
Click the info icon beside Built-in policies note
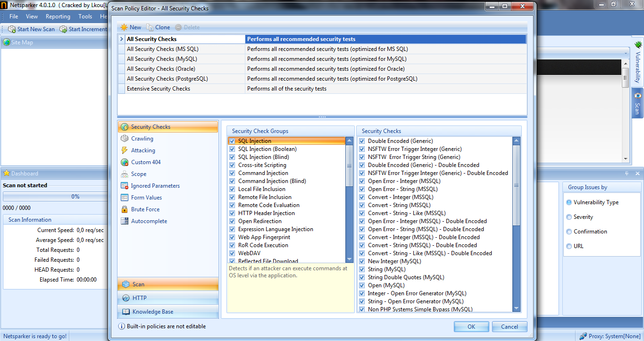pos(122,326)
